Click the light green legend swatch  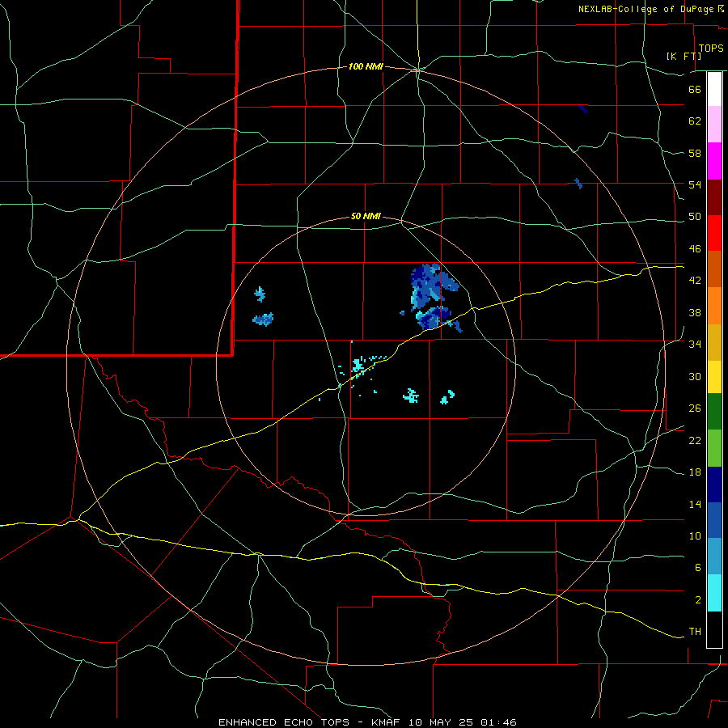coord(714,448)
